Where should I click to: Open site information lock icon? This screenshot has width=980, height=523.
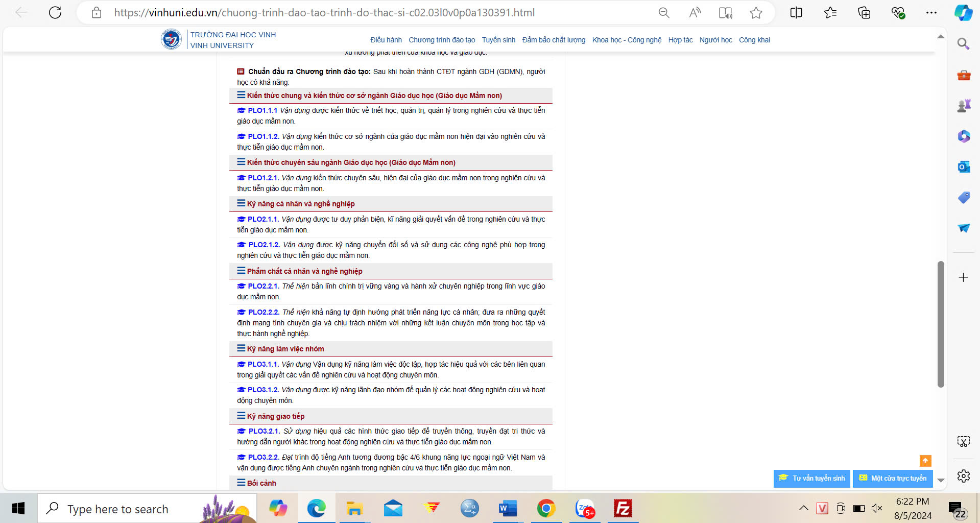pos(97,13)
